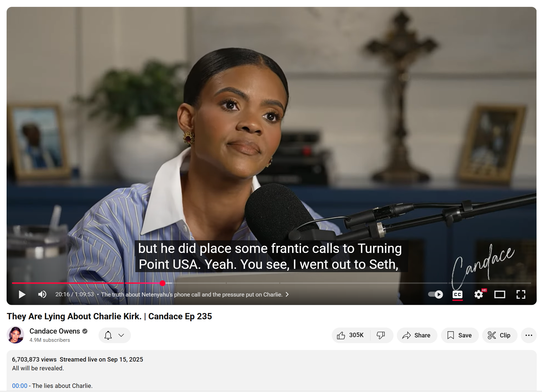This screenshot has height=392, width=542.
Task: Click the 20:16 / 1:09:53 time display
Action: [75, 294]
